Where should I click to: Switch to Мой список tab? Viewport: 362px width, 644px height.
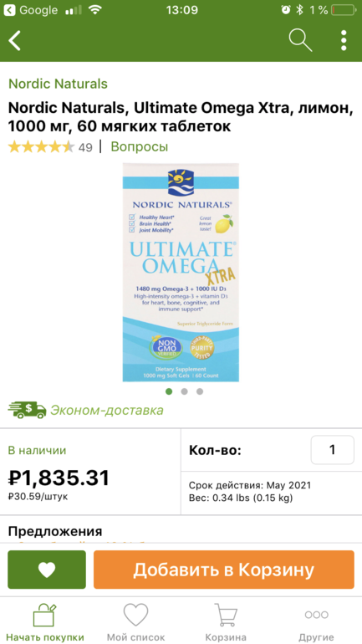135,622
